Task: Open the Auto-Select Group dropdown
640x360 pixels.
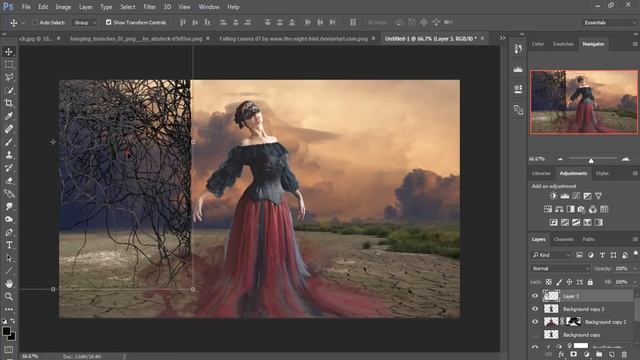Action: pos(84,22)
